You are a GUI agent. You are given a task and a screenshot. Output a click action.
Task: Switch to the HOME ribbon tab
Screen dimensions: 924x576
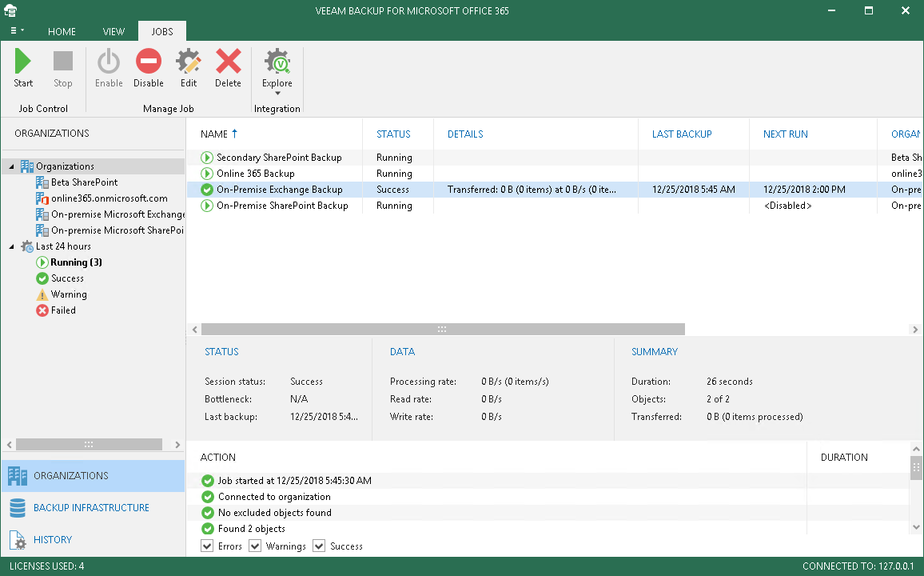(x=62, y=31)
